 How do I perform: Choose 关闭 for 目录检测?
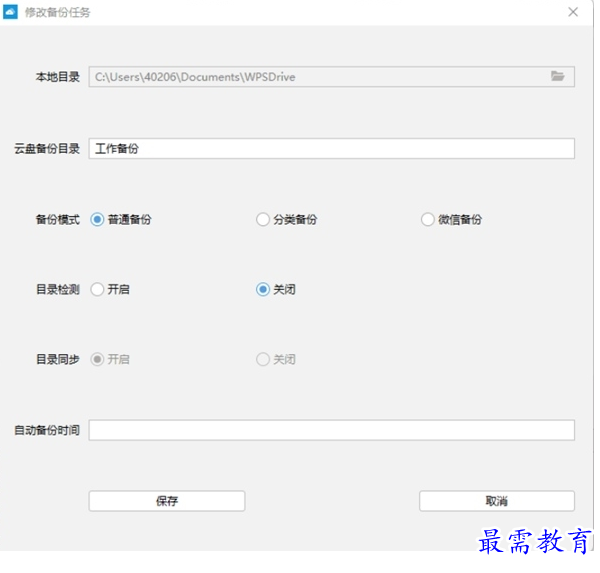(276, 289)
